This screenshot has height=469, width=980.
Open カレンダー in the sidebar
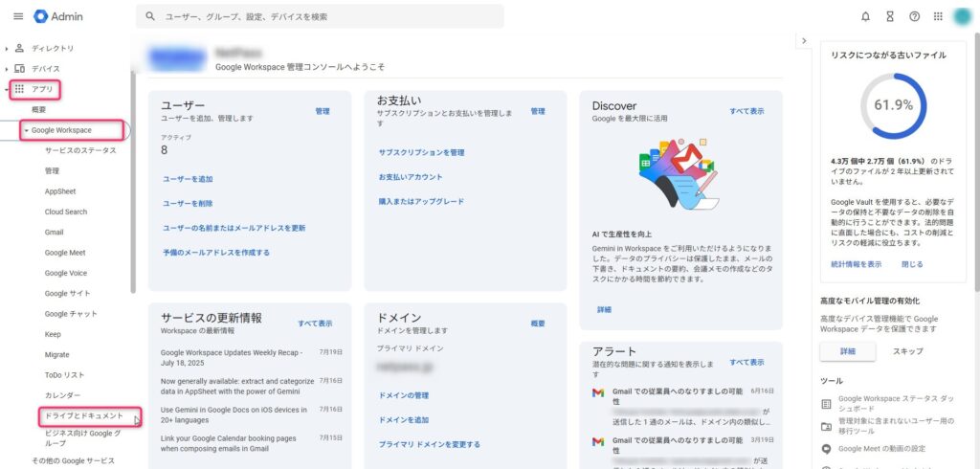click(x=62, y=396)
